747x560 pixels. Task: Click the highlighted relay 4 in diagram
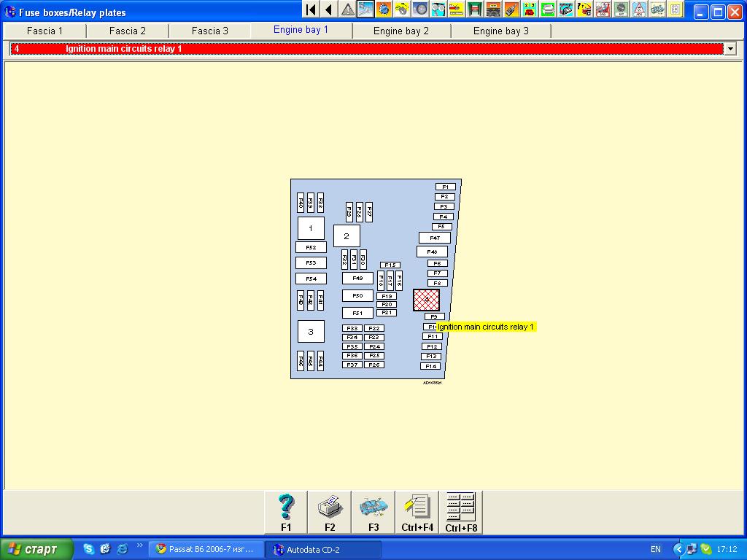(426, 300)
